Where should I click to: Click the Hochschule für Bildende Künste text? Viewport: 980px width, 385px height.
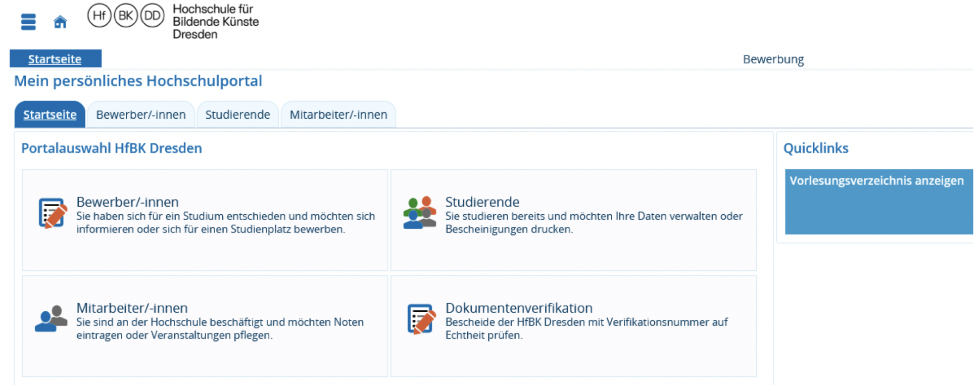[215, 22]
